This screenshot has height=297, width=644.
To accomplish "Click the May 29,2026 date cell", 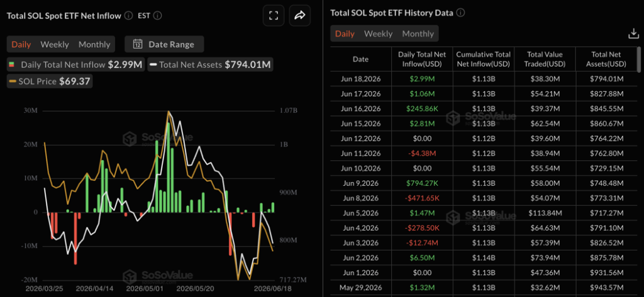I will (x=360, y=287).
